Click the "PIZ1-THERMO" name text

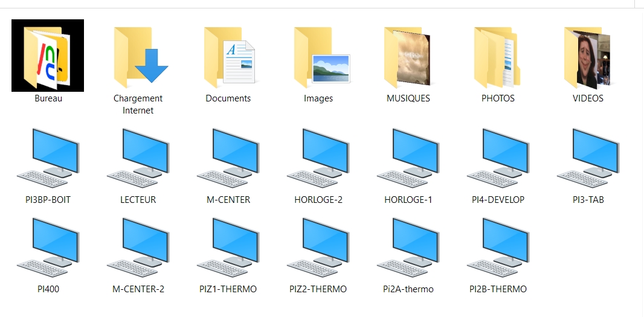coord(228,289)
